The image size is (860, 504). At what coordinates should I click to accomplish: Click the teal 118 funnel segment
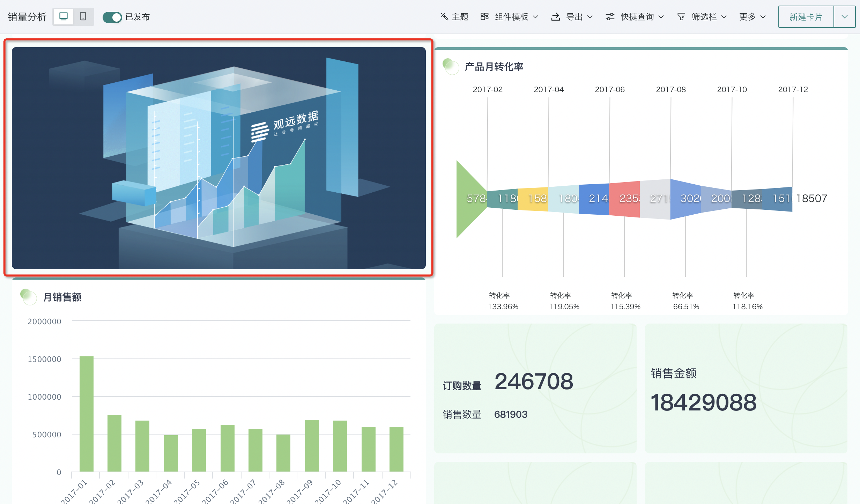pyautogui.click(x=502, y=199)
